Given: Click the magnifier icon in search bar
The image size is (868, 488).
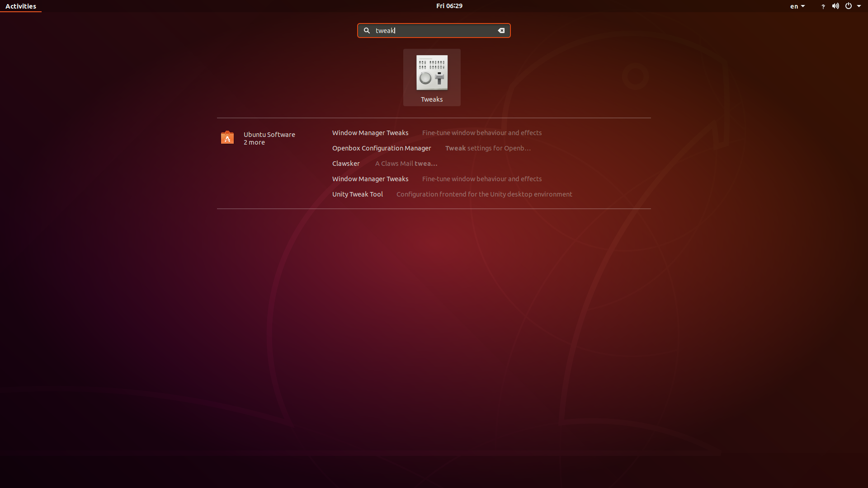Looking at the screenshot, I should [x=367, y=31].
